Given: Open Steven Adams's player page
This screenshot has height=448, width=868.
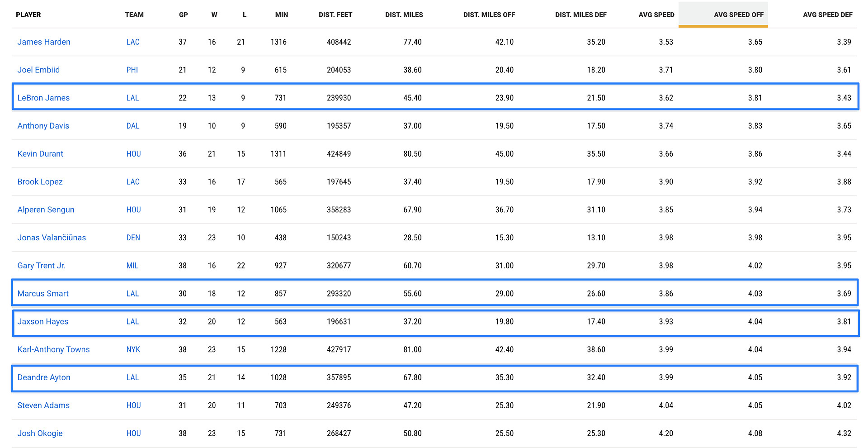Looking at the screenshot, I should [43, 405].
